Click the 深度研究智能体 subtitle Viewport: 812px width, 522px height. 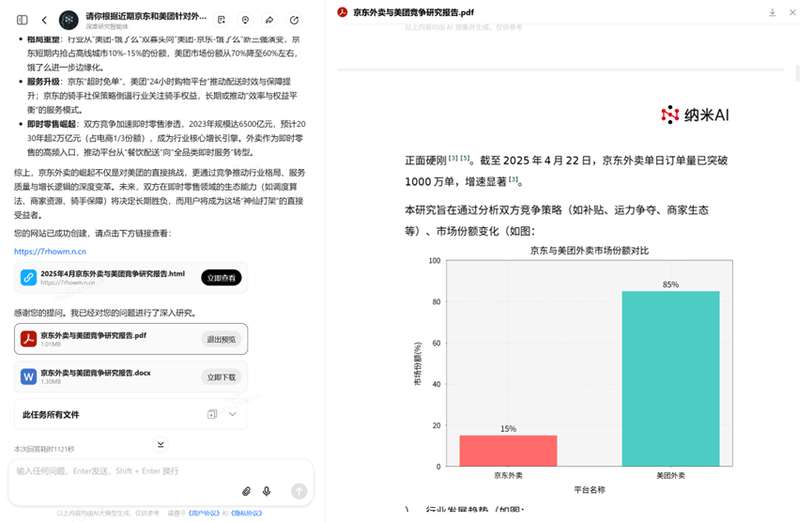coord(107,26)
